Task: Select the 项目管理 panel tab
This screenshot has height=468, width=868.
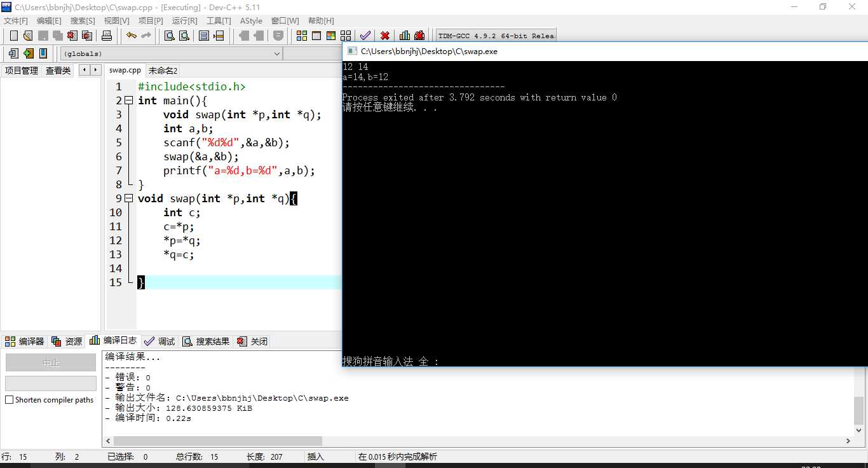Action: click(22, 71)
